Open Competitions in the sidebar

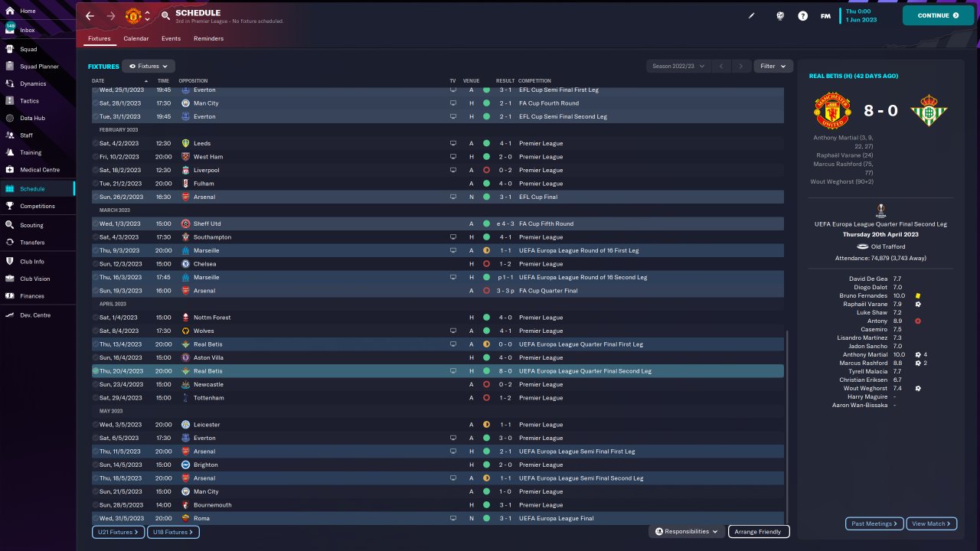(x=38, y=206)
